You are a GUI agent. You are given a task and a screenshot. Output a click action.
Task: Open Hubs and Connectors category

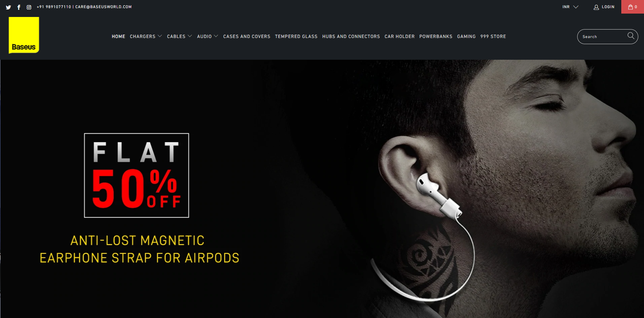pyautogui.click(x=351, y=36)
